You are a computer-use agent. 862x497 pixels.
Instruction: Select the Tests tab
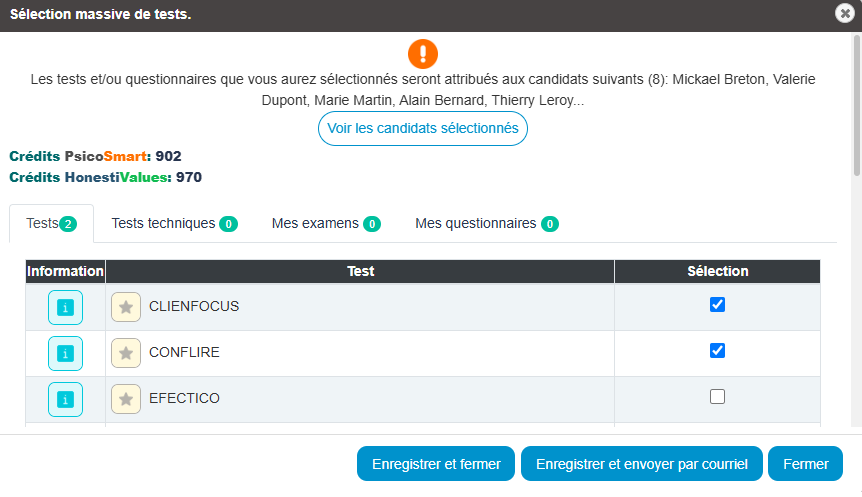coord(52,223)
